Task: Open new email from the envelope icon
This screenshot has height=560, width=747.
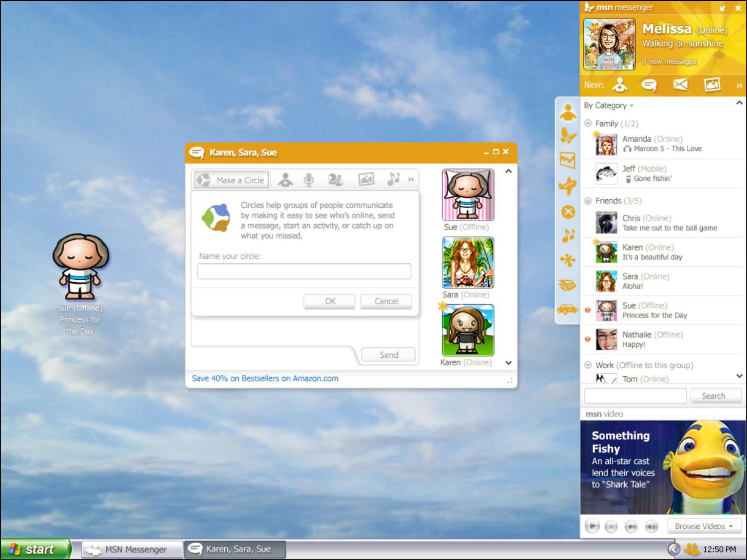Action: (680, 85)
